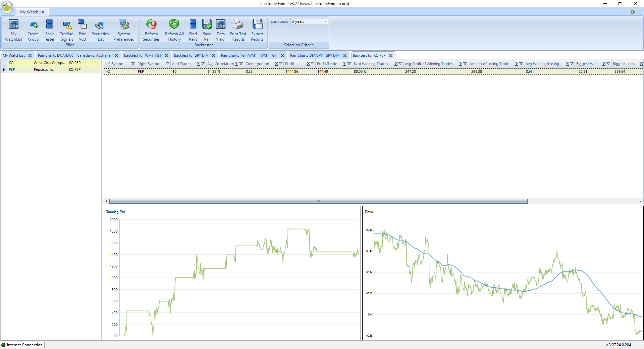Viewport: 644px width, 349px height.
Task: Close the Backtest for SPY DIA tab
Action: point(213,56)
